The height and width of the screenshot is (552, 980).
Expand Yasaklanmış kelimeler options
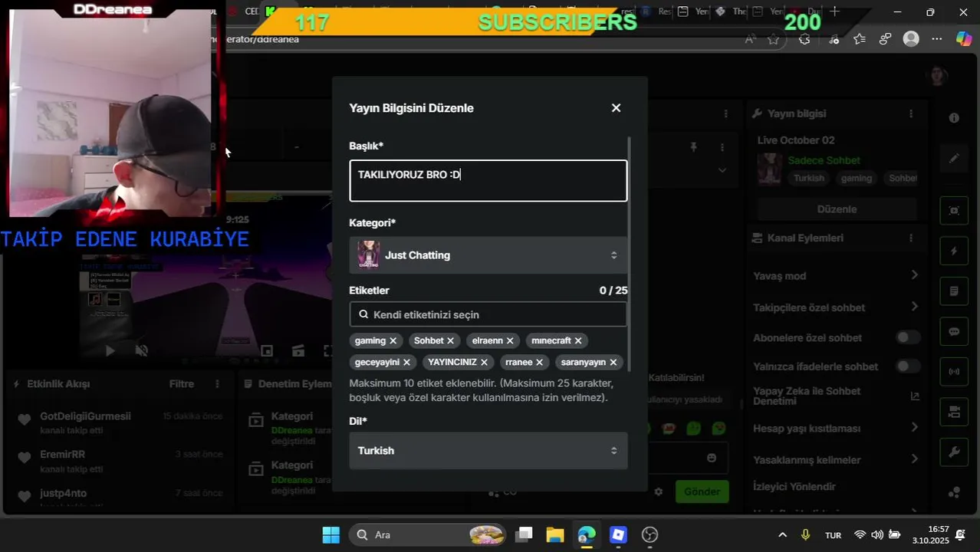pos(914,459)
